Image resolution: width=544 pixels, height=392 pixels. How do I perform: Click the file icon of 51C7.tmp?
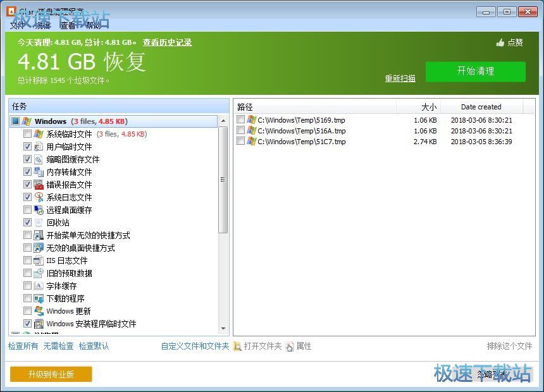pos(252,141)
